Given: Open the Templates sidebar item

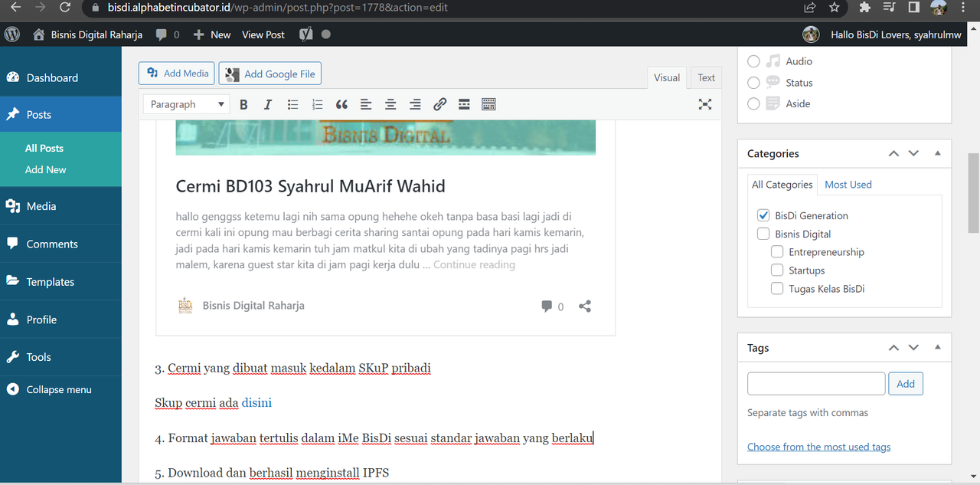Looking at the screenshot, I should [x=60, y=282].
